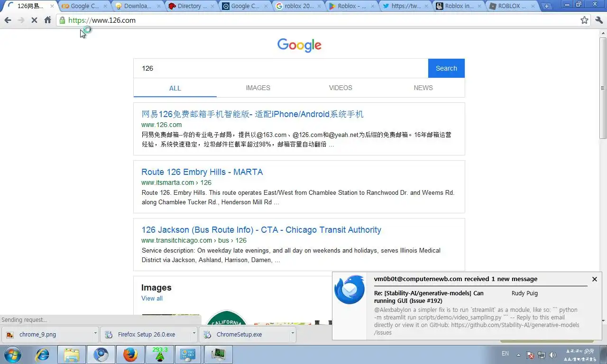Click the page vertical scrollbar thumb
This screenshot has height=364, width=607.
[603, 88]
